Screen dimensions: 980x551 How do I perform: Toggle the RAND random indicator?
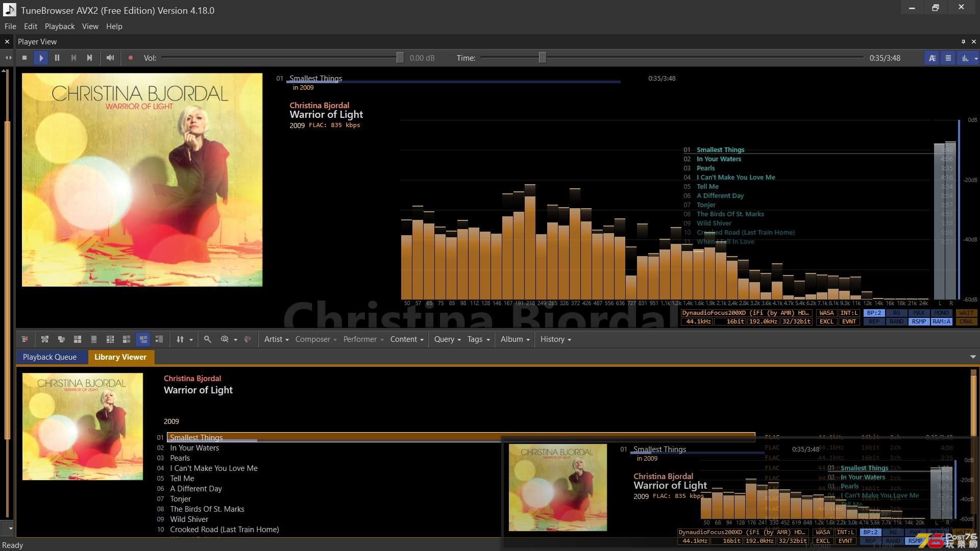896,322
